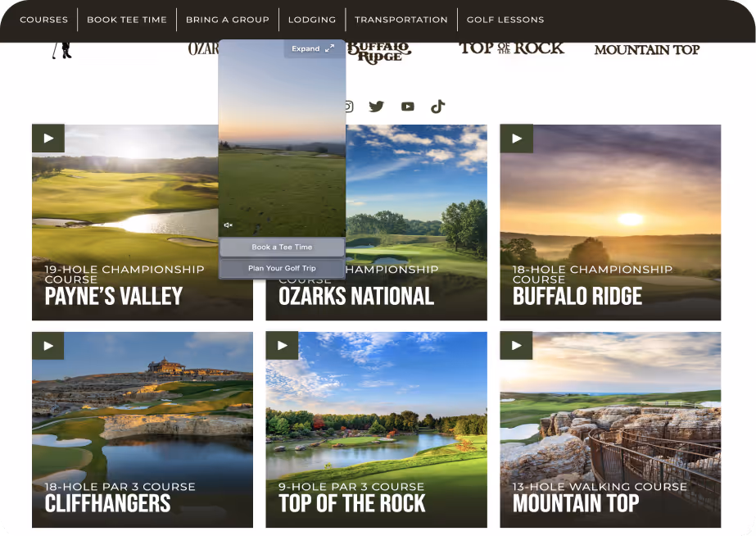The width and height of the screenshot is (756, 536).
Task: Play the Top of the Rock video
Action: click(282, 345)
